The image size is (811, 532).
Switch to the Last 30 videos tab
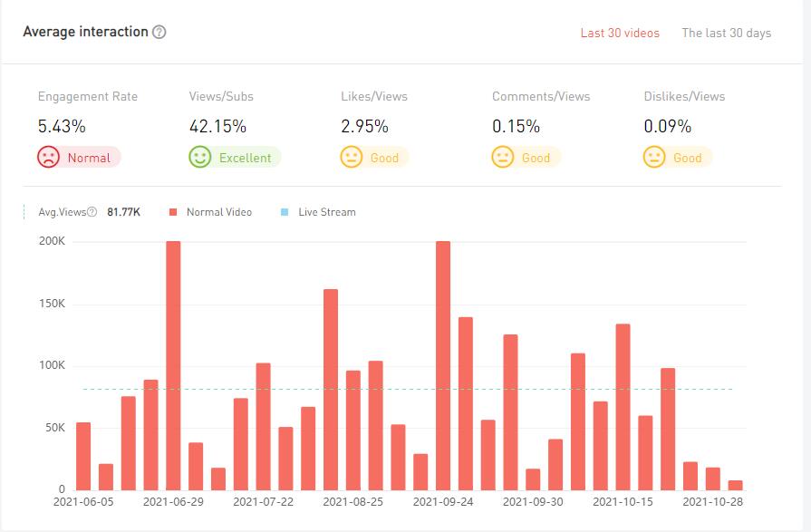620,33
